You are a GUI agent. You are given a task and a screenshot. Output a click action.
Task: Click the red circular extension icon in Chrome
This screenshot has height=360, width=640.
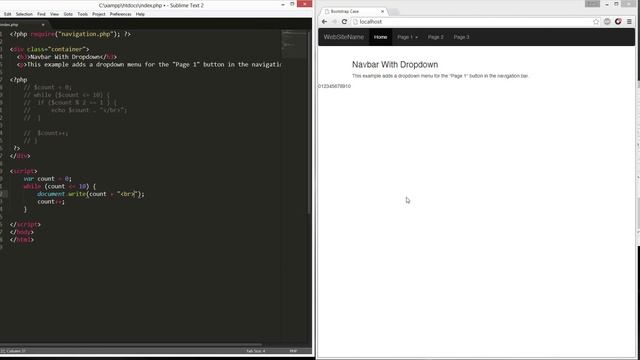click(x=618, y=22)
